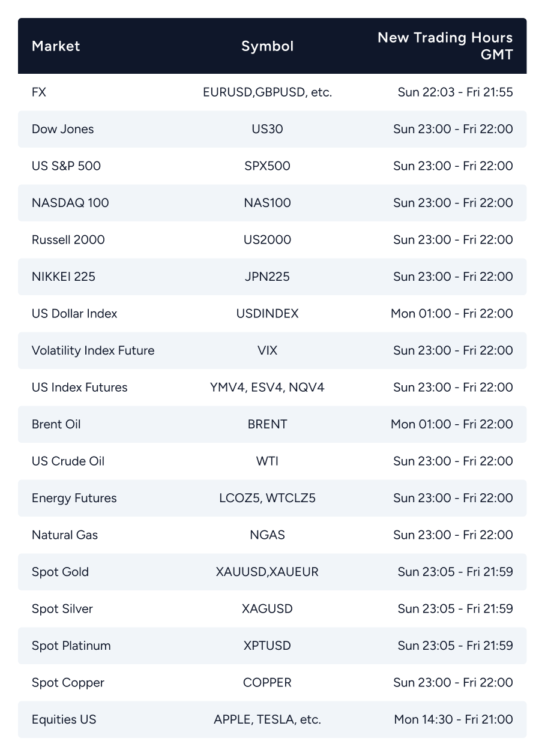Click the US Crude Oil market name
The image size is (545, 756).
[68, 461]
